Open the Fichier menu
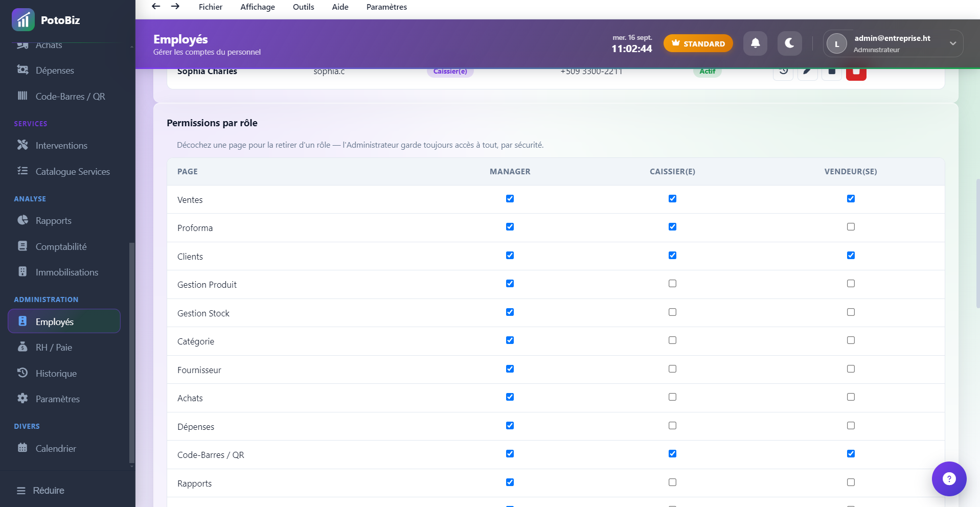The height and width of the screenshot is (507, 980). point(211,7)
